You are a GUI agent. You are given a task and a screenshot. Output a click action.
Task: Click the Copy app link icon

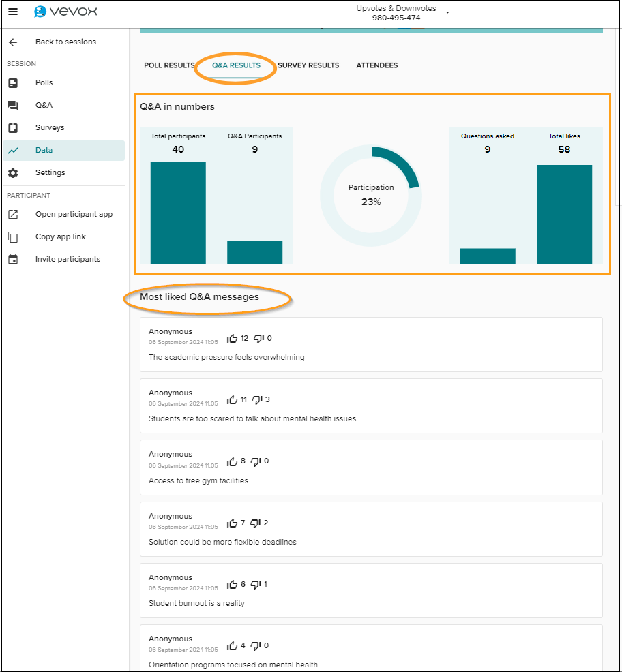pyautogui.click(x=13, y=237)
